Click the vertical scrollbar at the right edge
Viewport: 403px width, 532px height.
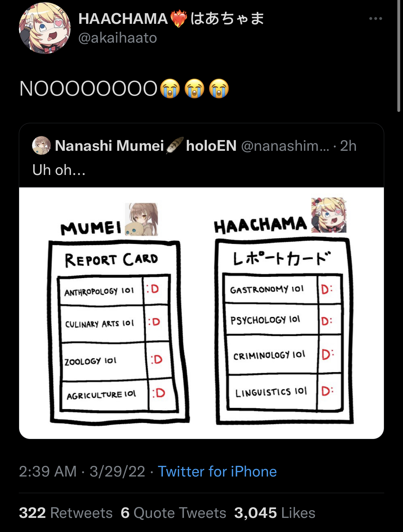click(x=399, y=56)
